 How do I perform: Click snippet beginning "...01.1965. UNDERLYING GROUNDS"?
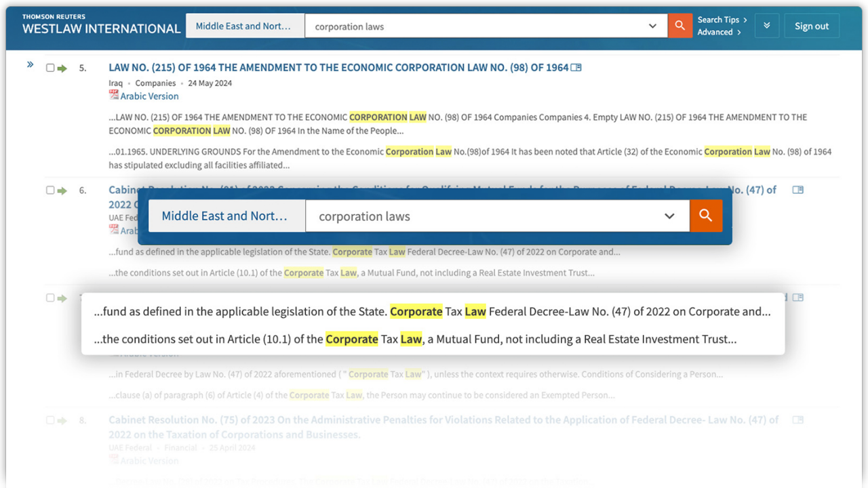click(x=470, y=159)
